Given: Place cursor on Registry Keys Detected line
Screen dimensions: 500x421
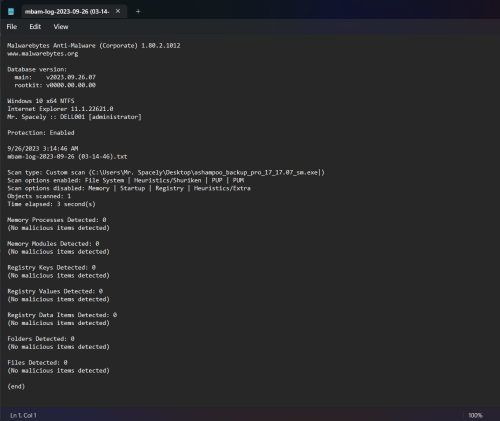Looking at the screenshot, I should click(51, 268).
